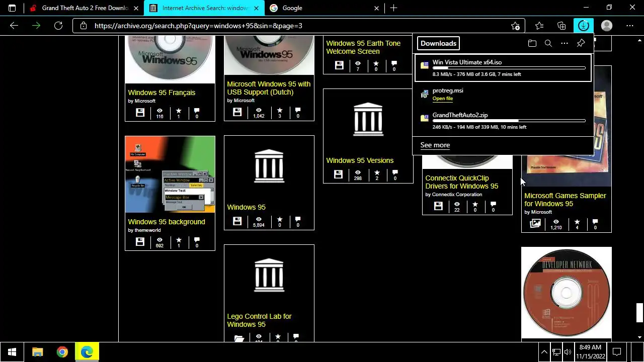The height and width of the screenshot is (362, 644).
Task: Close the Grand Theft Auto 2 tab
Action: pos(136,8)
